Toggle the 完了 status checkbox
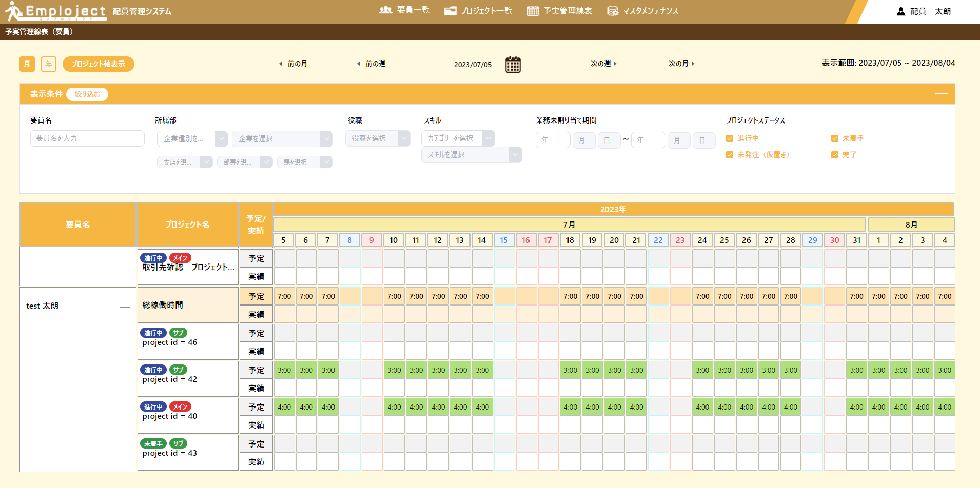The height and width of the screenshot is (488, 980). point(834,155)
